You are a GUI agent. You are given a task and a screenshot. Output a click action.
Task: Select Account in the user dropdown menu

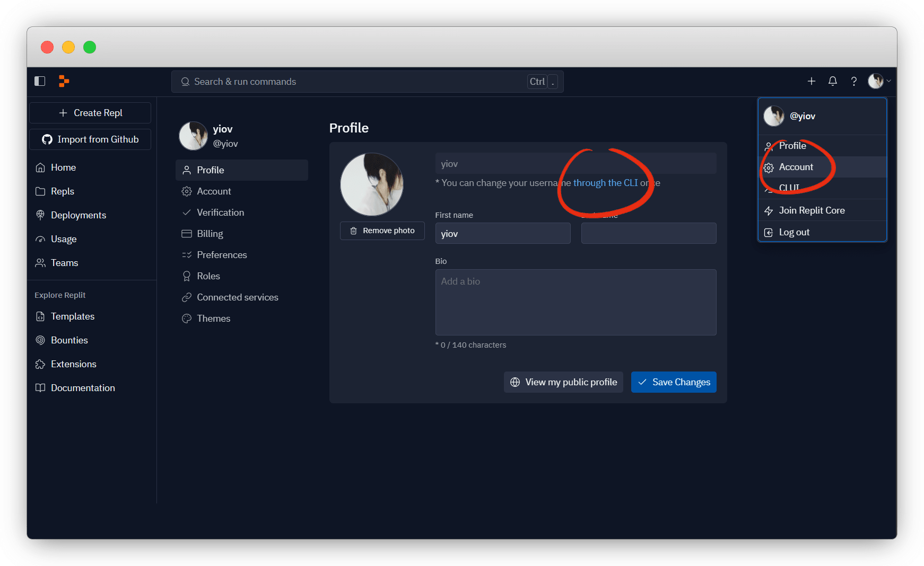[x=796, y=167]
